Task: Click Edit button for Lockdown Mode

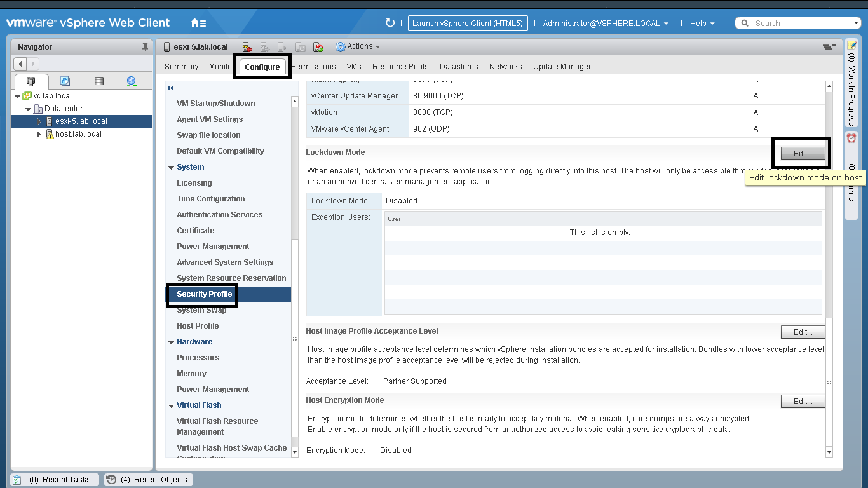Action: coord(803,154)
